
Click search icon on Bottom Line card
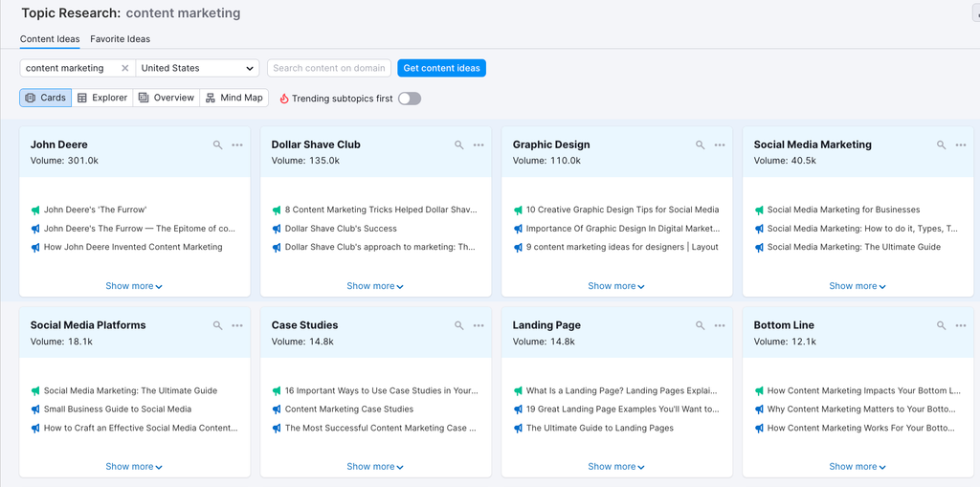[x=942, y=325]
